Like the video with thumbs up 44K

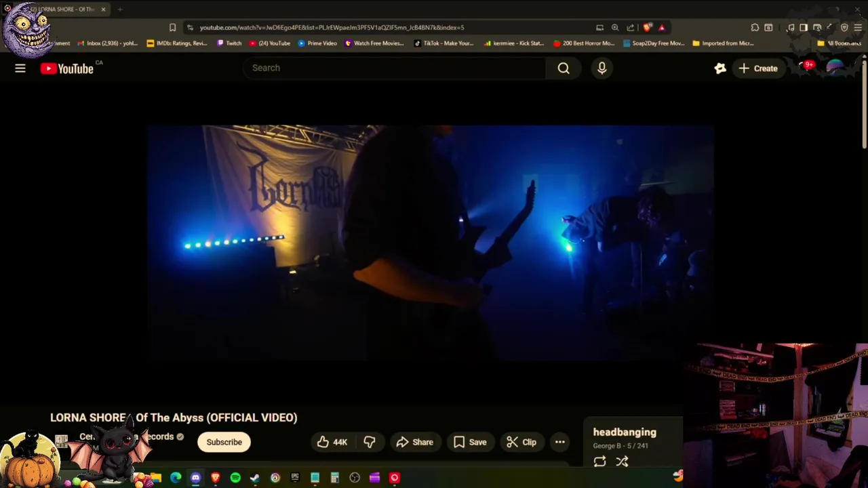pyautogui.click(x=332, y=442)
